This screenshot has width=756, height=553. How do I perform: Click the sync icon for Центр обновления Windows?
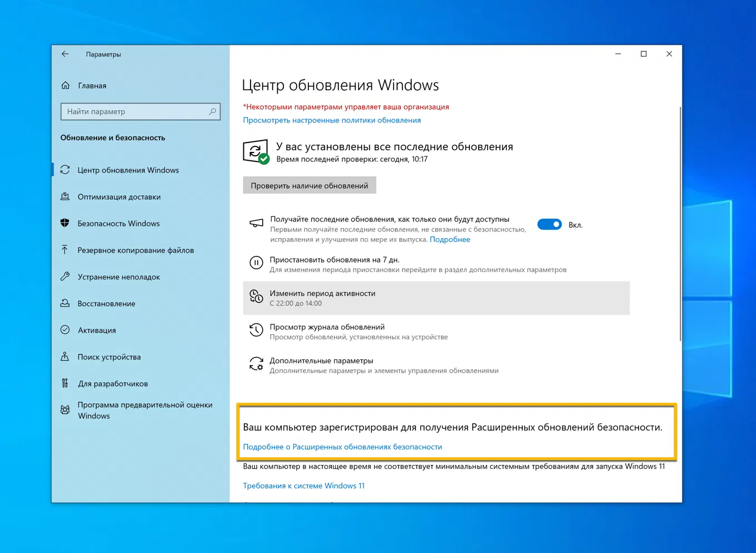tap(65, 170)
